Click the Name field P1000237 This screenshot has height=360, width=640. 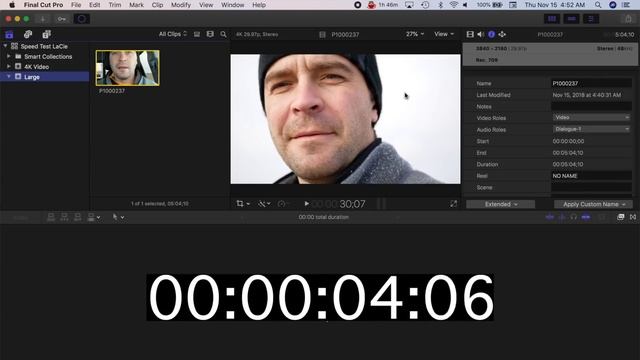[x=591, y=83]
